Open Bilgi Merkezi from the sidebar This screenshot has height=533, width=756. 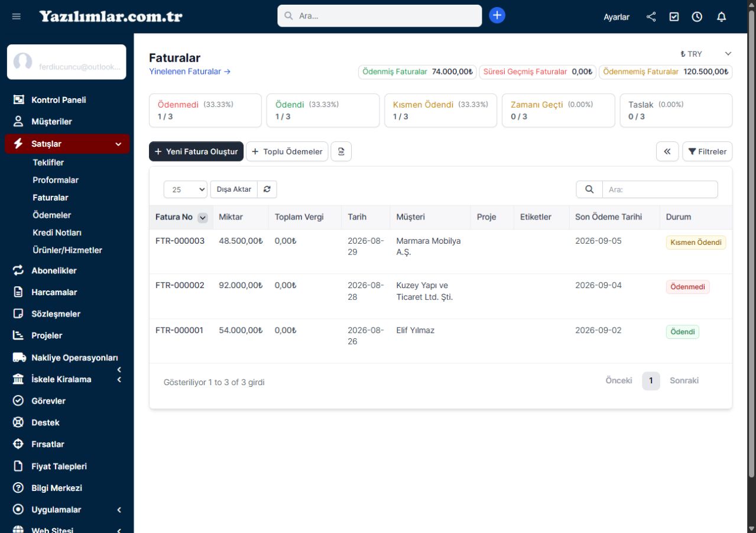(57, 488)
